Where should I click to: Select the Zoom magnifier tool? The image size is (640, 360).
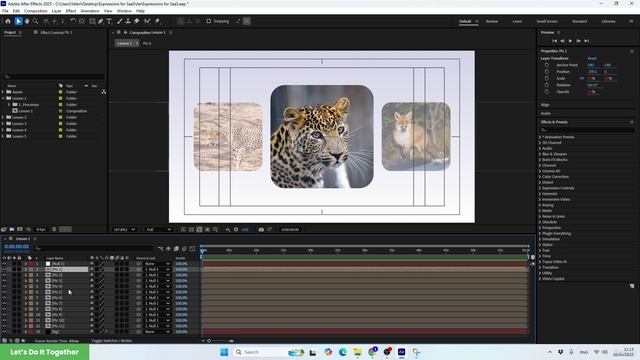click(36, 21)
